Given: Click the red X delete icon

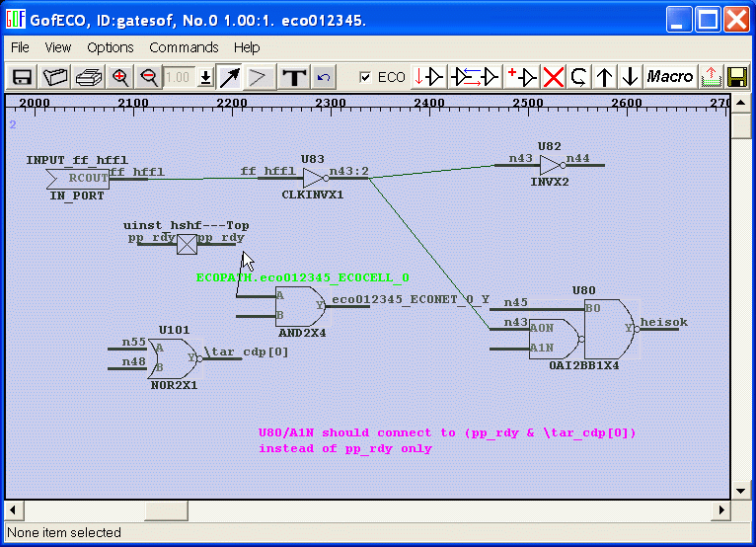Looking at the screenshot, I should pyautogui.click(x=554, y=77).
